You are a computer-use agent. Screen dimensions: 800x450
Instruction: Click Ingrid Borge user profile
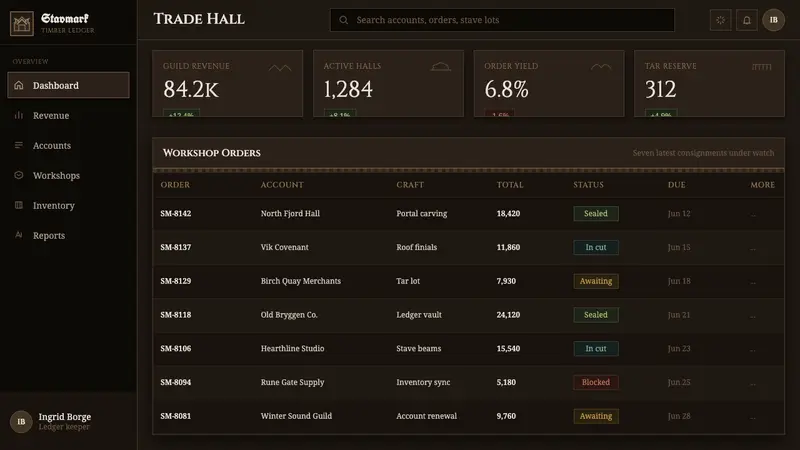click(x=68, y=421)
